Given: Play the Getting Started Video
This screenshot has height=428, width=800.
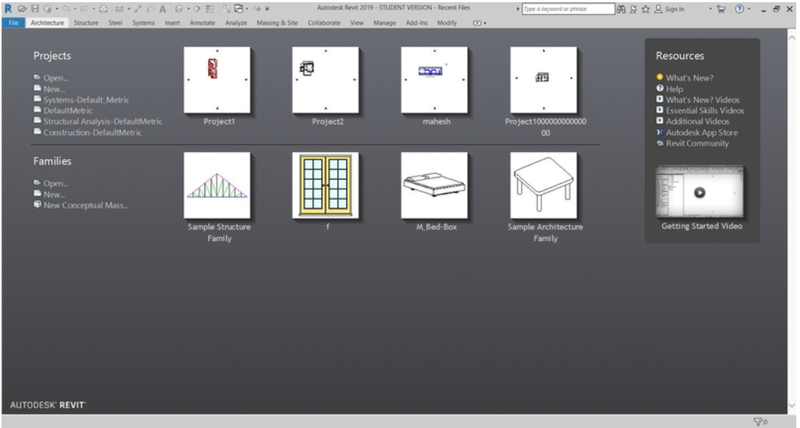Looking at the screenshot, I should tap(699, 192).
